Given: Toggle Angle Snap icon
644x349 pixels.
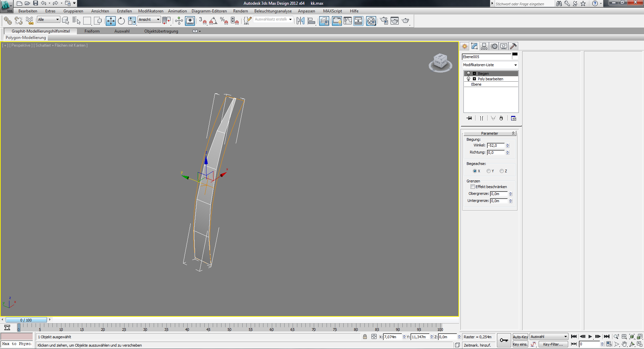Looking at the screenshot, I should pyautogui.click(x=213, y=21).
